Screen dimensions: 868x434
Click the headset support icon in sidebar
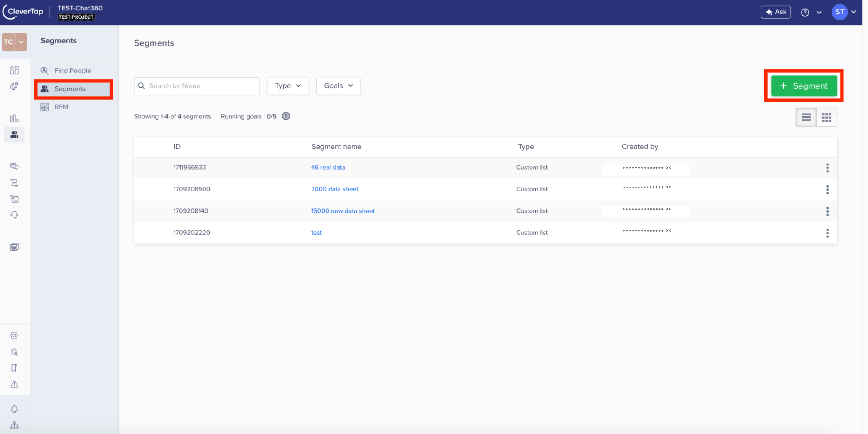pyautogui.click(x=14, y=215)
